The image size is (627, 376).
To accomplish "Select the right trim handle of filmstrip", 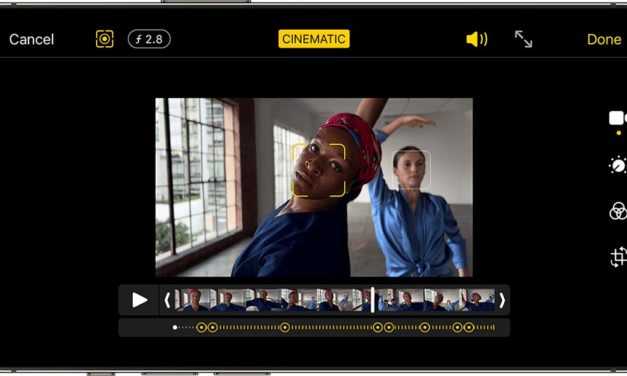I will pyautogui.click(x=502, y=300).
